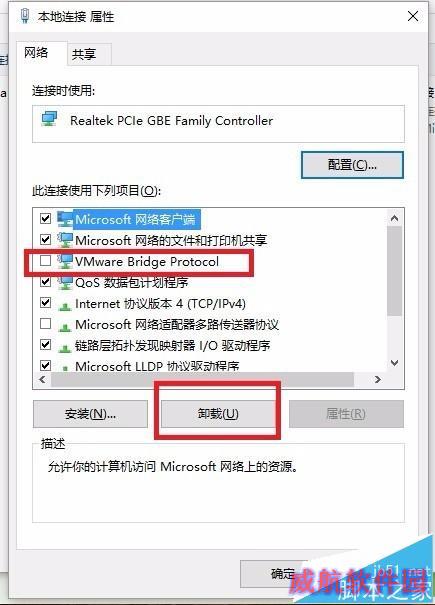
Task: Click the list's scroll-down arrow
Action: click(394, 362)
